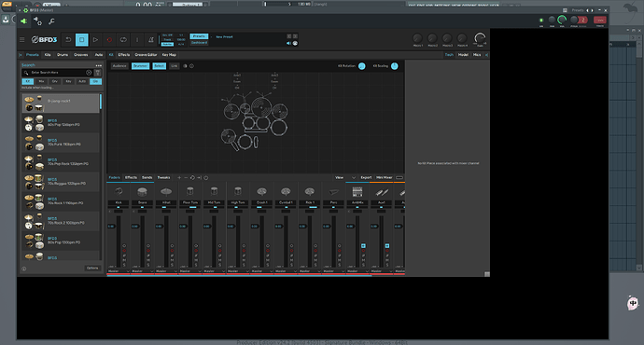Click the Kick drum channel icon
The width and height of the screenshot is (644, 345).
tap(119, 191)
